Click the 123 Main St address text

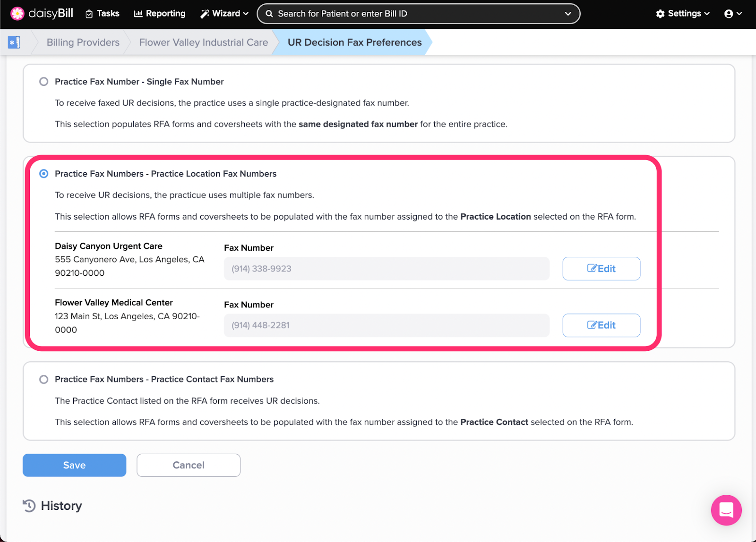[x=127, y=323]
